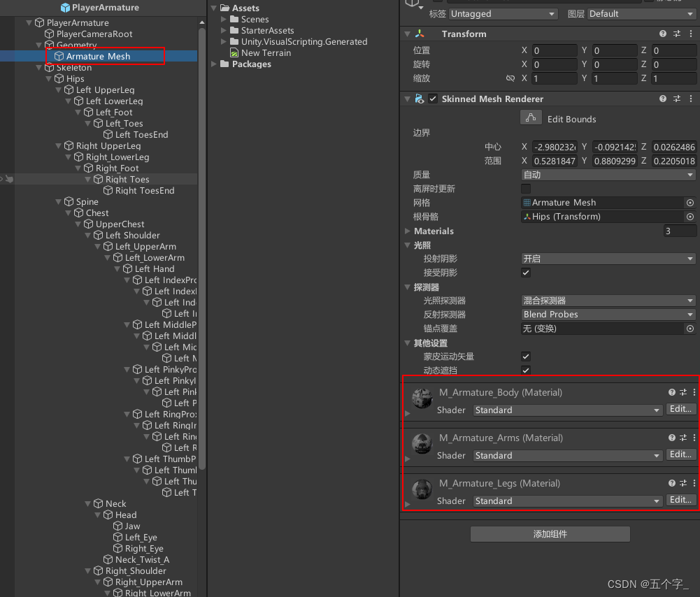
Task: Open the 反射探测器 Blend Probes dropdown
Action: (608, 315)
